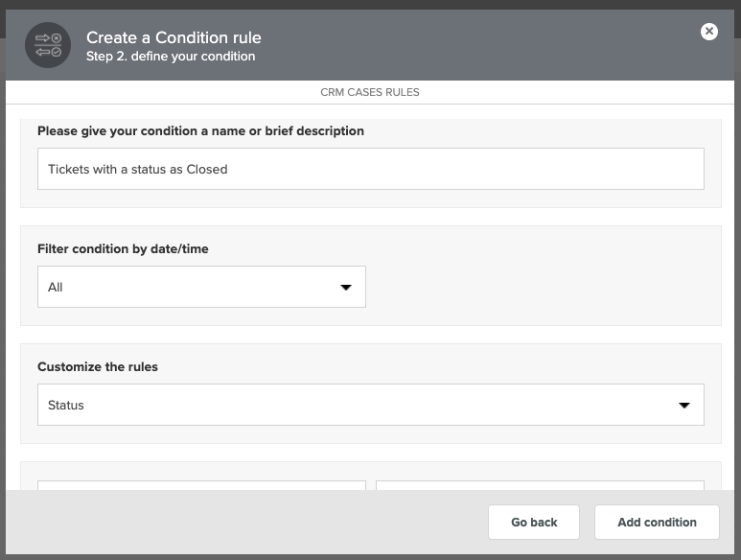Open the date/time filter dropdown showing All
741x560 pixels.
(x=201, y=287)
